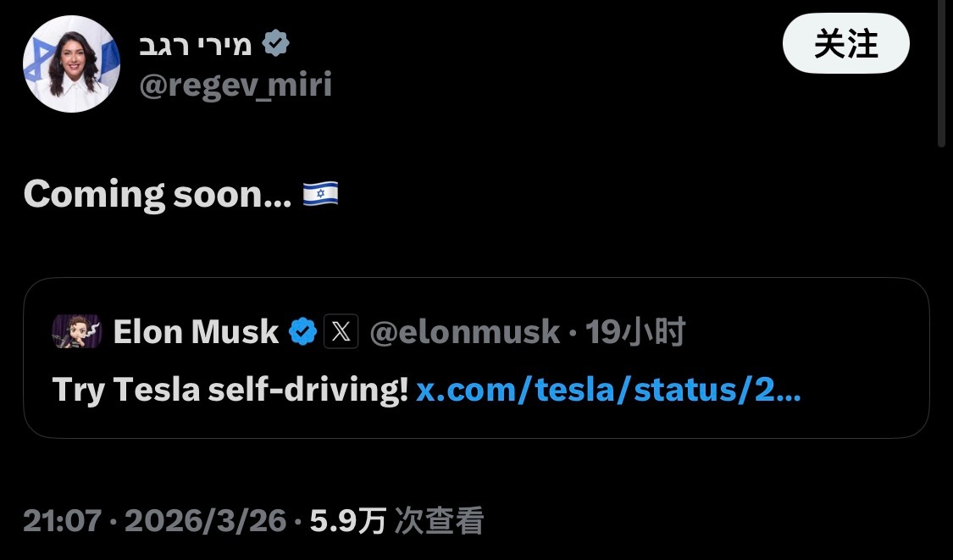Click Elon Musk's display name

(195, 331)
